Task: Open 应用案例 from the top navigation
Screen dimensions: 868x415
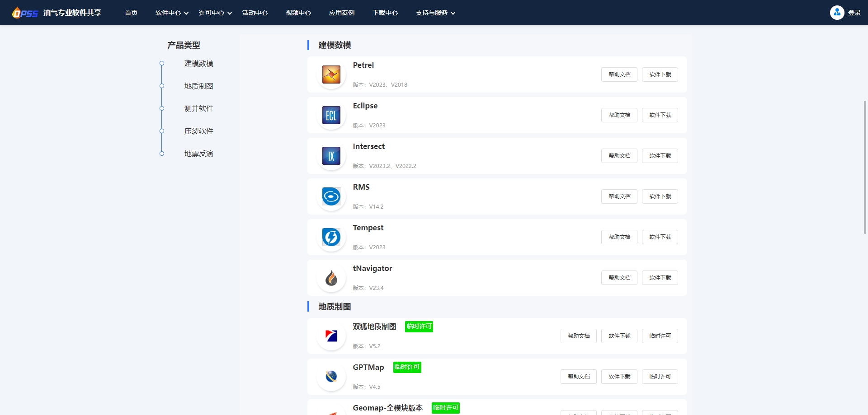Action: pos(342,13)
